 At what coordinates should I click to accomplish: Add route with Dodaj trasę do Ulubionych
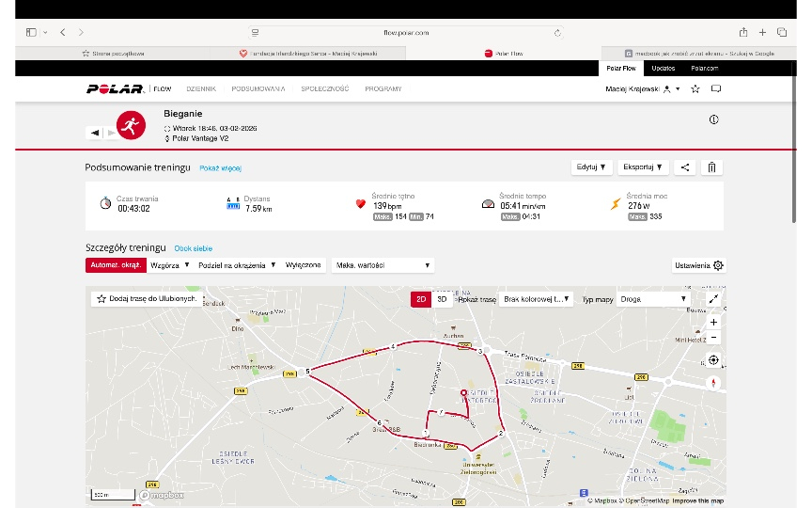tap(147, 298)
